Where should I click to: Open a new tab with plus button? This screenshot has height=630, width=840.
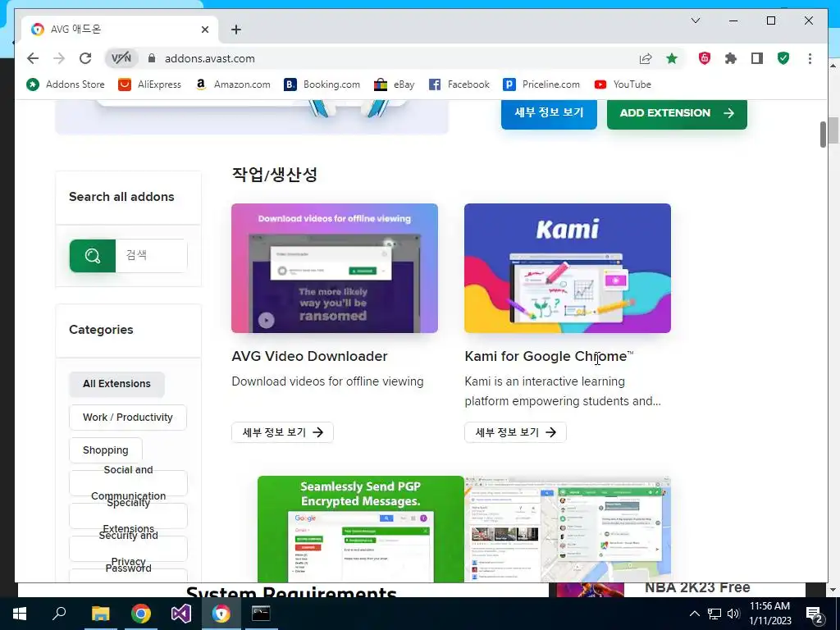tap(235, 30)
